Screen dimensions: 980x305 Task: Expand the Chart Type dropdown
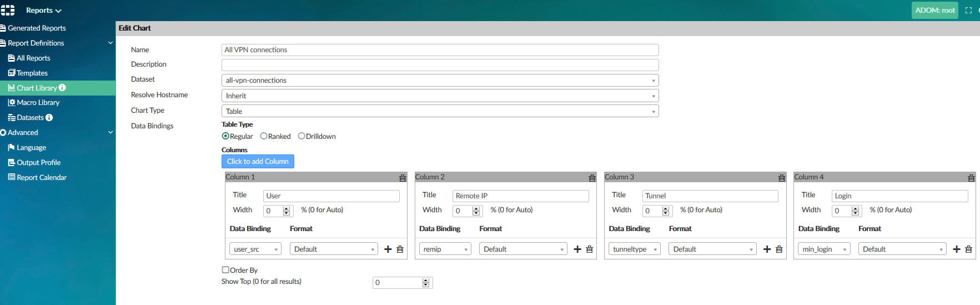(x=440, y=111)
